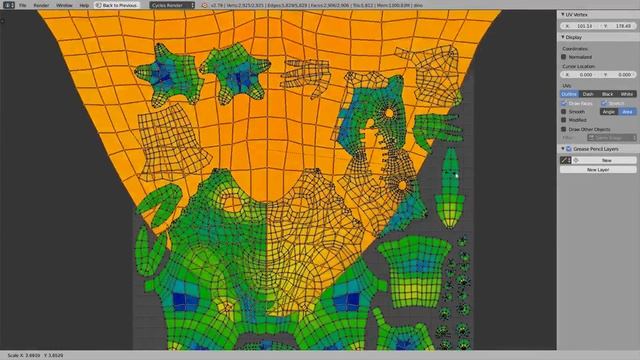Screen dimensions: 640x360
Task: Open the File menu
Action: (x=22, y=5)
